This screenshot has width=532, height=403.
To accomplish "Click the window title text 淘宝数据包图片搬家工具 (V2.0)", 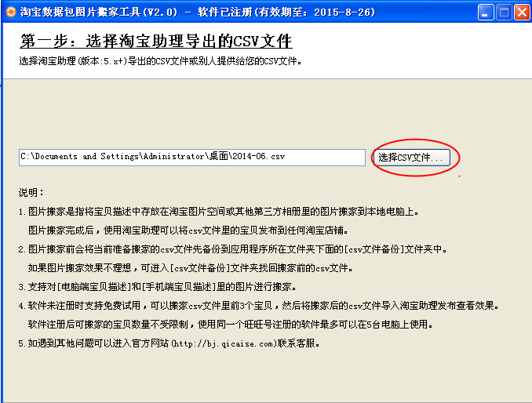I will [99, 13].
